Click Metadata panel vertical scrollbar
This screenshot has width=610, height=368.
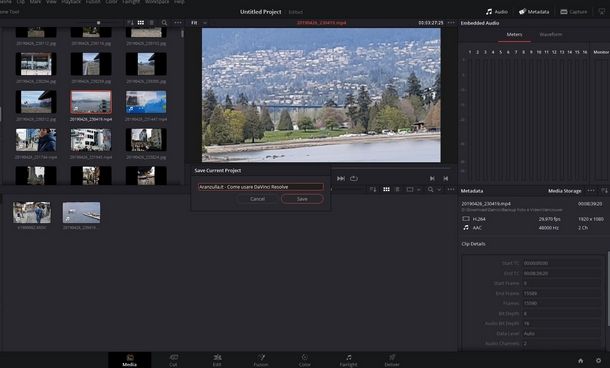point(608,288)
